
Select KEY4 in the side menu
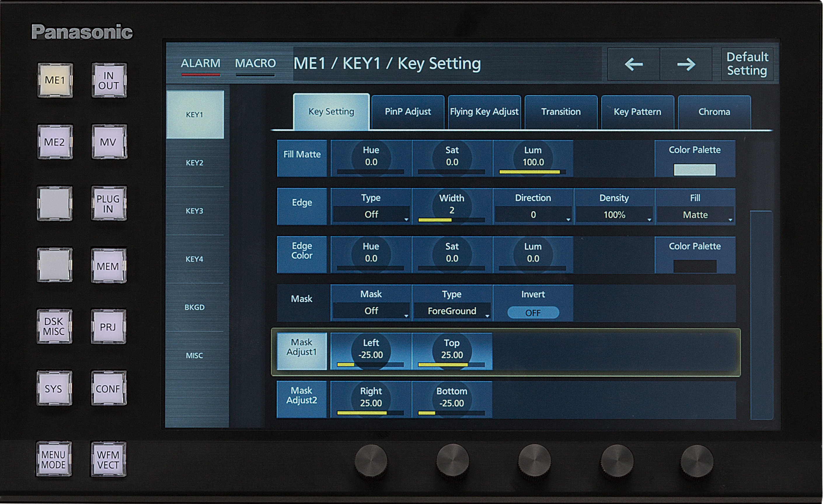pyautogui.click(x=195, y=259)
